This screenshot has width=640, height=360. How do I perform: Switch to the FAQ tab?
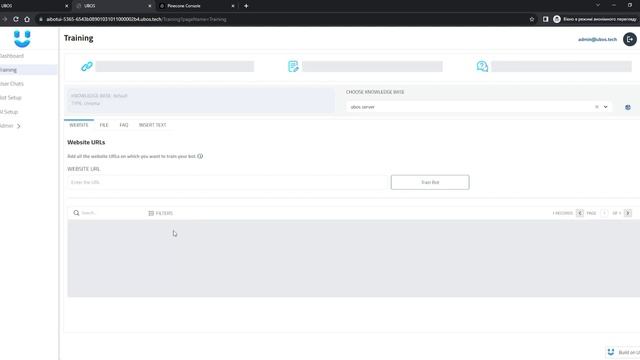tap(124, 125)
